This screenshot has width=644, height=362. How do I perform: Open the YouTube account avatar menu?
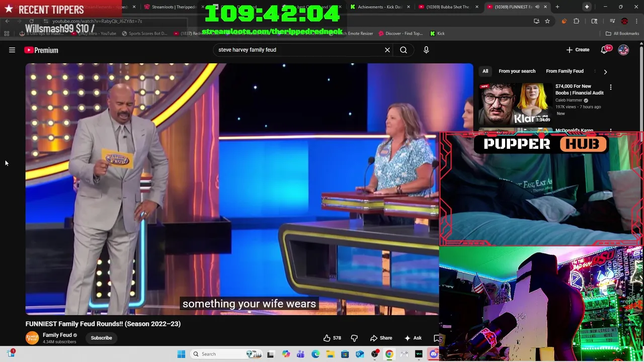[623, 50]
